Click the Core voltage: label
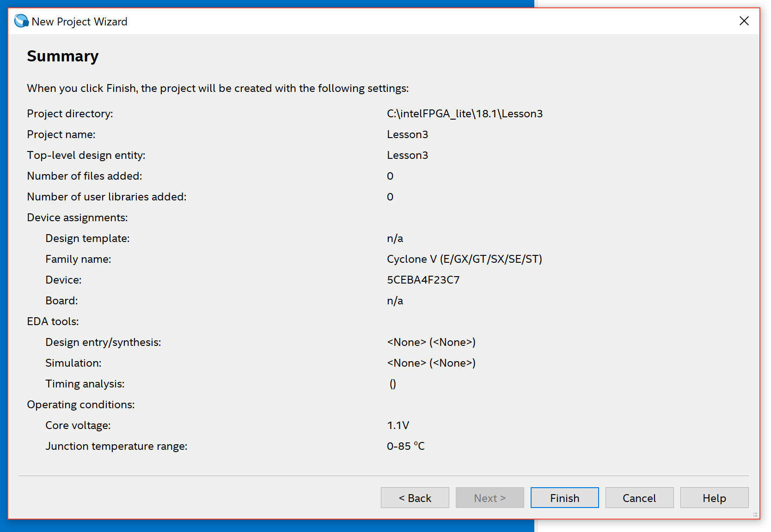This screenshot has width=771, height=532. click(x=78, y=425)
